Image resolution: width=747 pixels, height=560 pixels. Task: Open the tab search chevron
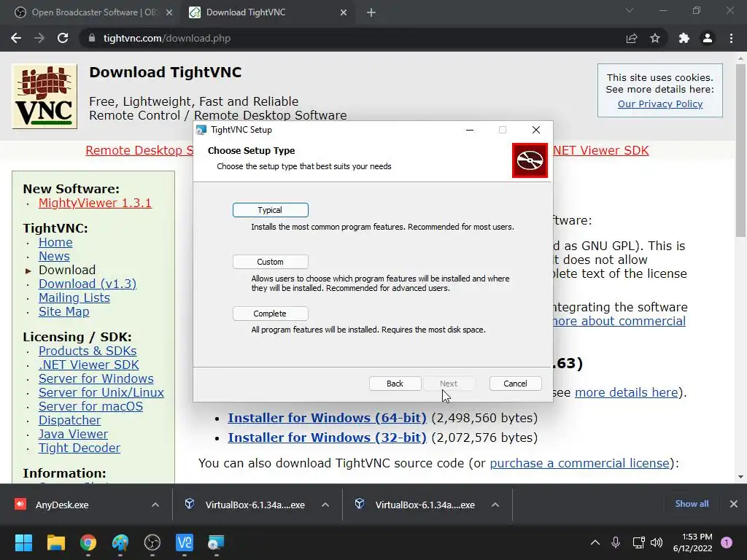pos(630,10)
